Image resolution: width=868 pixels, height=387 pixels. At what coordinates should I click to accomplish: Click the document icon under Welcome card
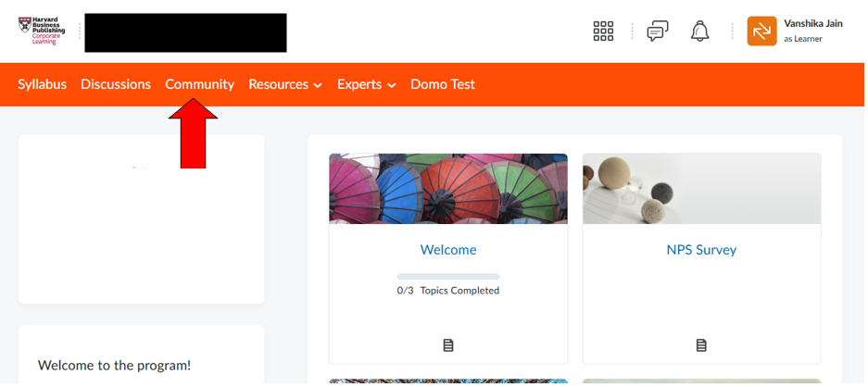point(448,345)
